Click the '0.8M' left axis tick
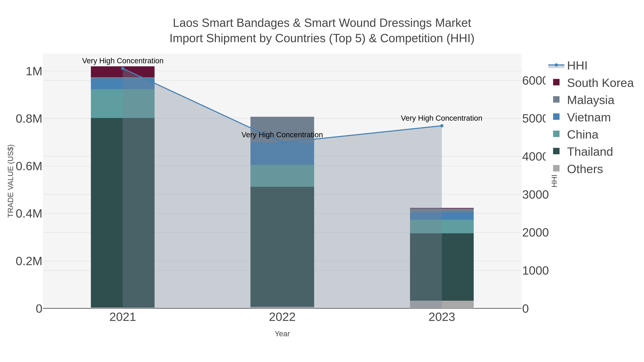 [x=29, y=119]
